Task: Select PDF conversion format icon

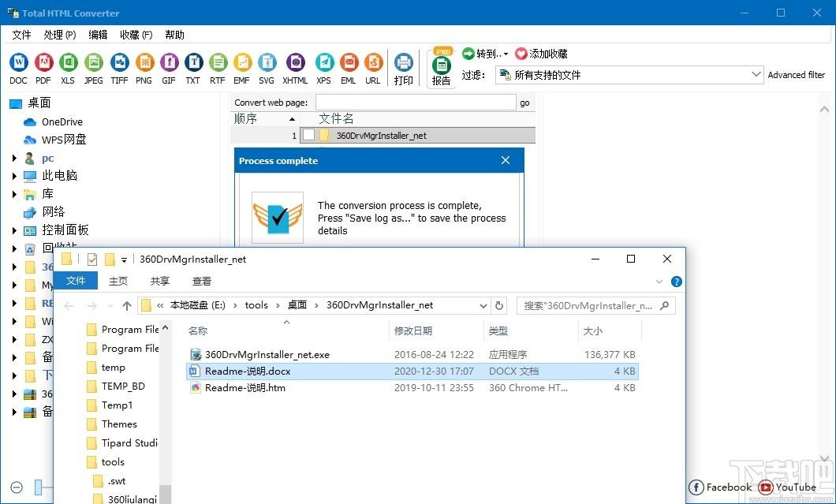Action: coord(43,63)
